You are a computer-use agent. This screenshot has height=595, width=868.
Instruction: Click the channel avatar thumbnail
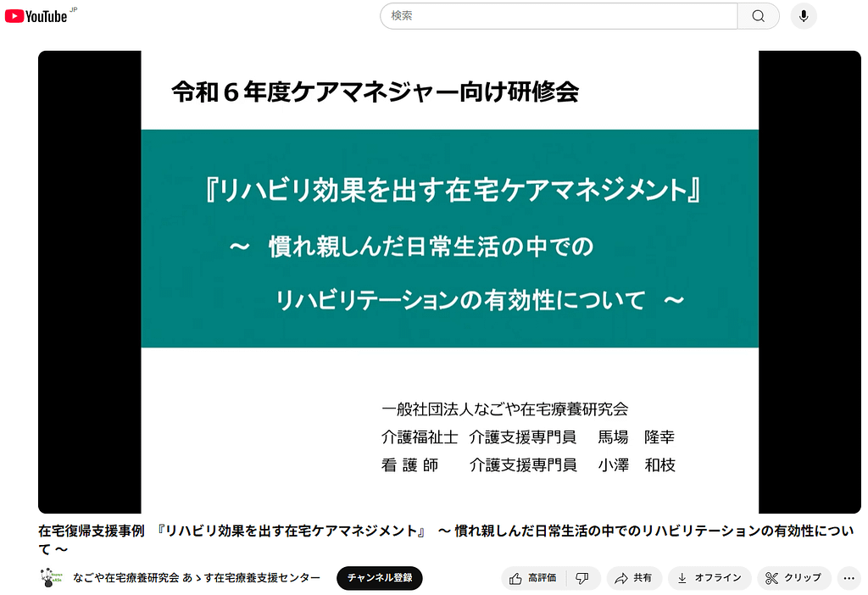coord(51,578)
